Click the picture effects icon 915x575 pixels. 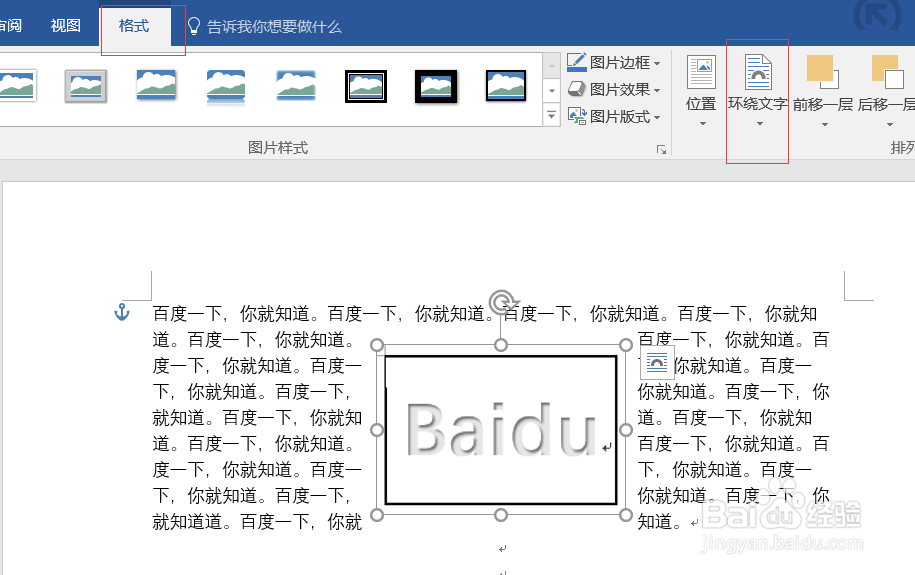point(577,89)
